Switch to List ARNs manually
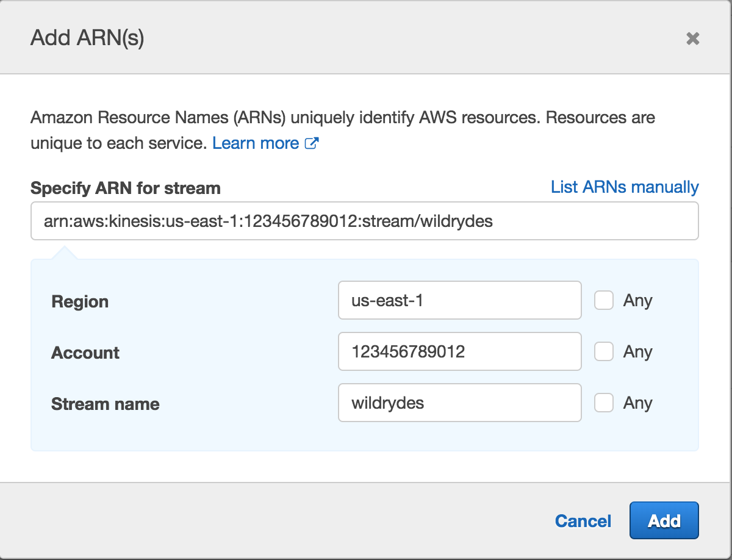Image resolution: width=732 pixels, height=560 pixels. click(x=624, y=187)
